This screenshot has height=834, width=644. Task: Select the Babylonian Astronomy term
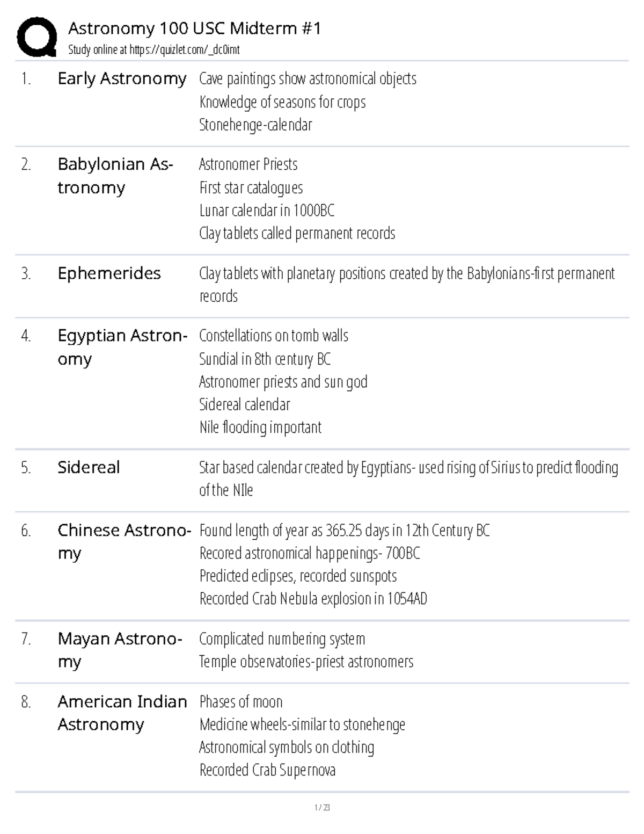coord(115,176)
